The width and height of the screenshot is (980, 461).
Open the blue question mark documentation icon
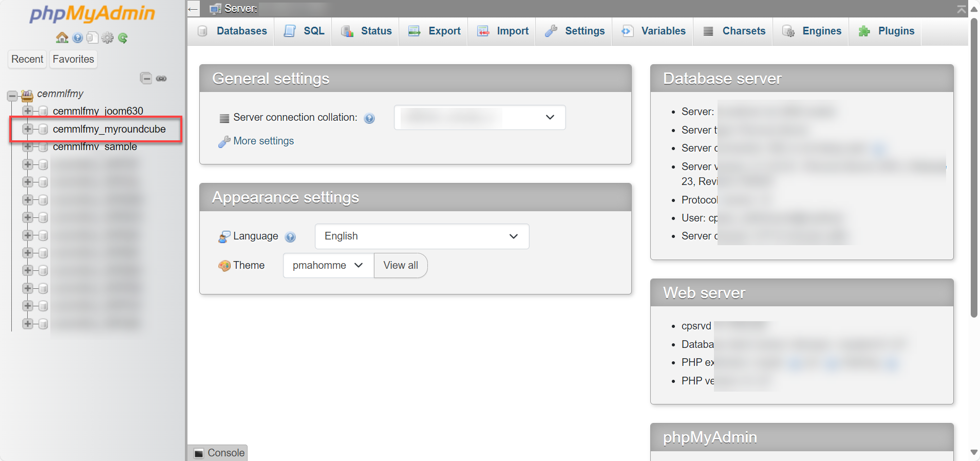coord(78,38)
